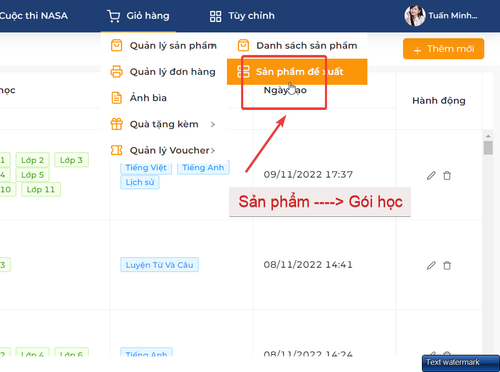The width and height of the screenshot is (500, 372).
Task: Click the Tuấn Minh account name
Action: pos(453,16)
